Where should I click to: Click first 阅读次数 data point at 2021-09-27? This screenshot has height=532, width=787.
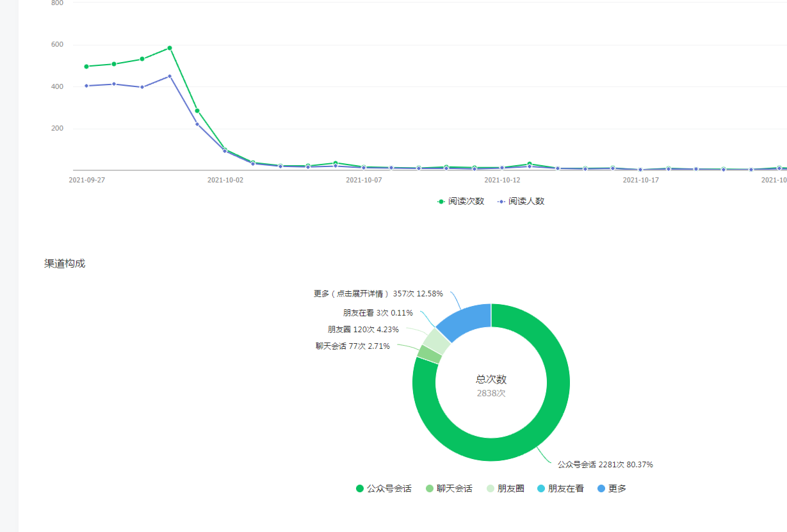(86, 67)
